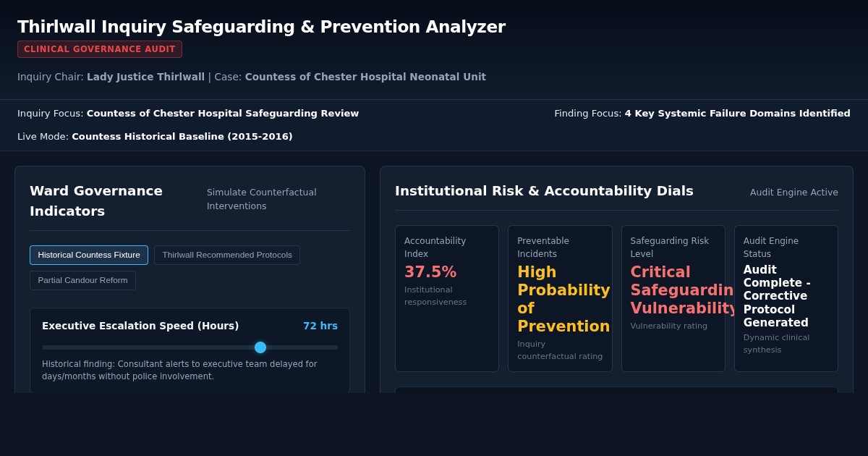Click the Executive Escalation Speed label
Screen dimensions: 868x456
[140, 326]
